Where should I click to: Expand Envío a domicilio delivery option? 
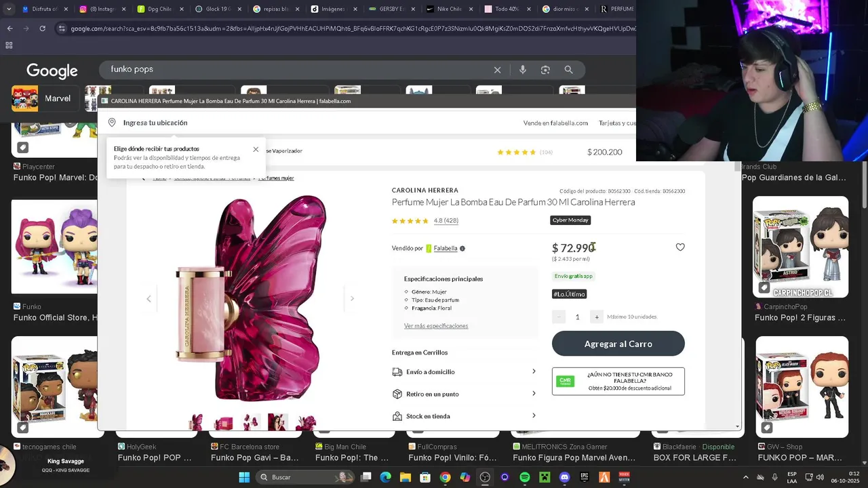pos(464,371)
